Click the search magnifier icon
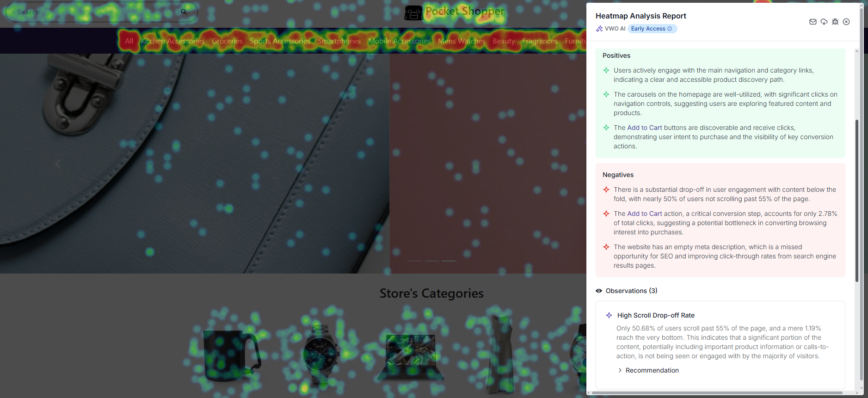Image resolution: width=868 pixels, height=398 pixels. coord(184,12)
